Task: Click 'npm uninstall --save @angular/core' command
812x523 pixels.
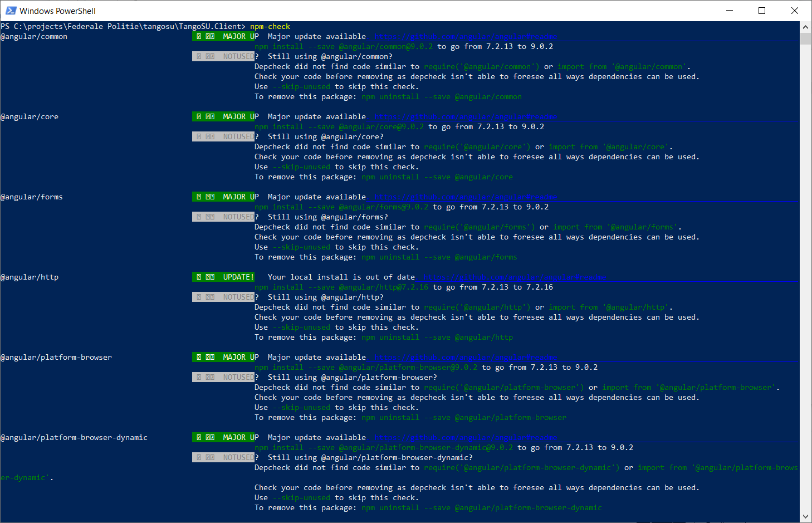Action: click(x=437, y=177)
